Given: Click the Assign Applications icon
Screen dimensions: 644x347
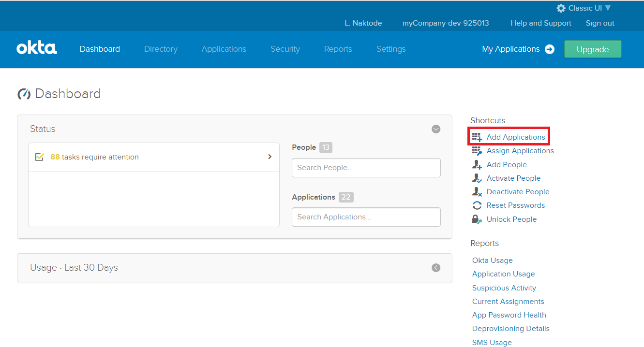Looking at the screenshot, I should pyautogui.click(x=477, y=151).
